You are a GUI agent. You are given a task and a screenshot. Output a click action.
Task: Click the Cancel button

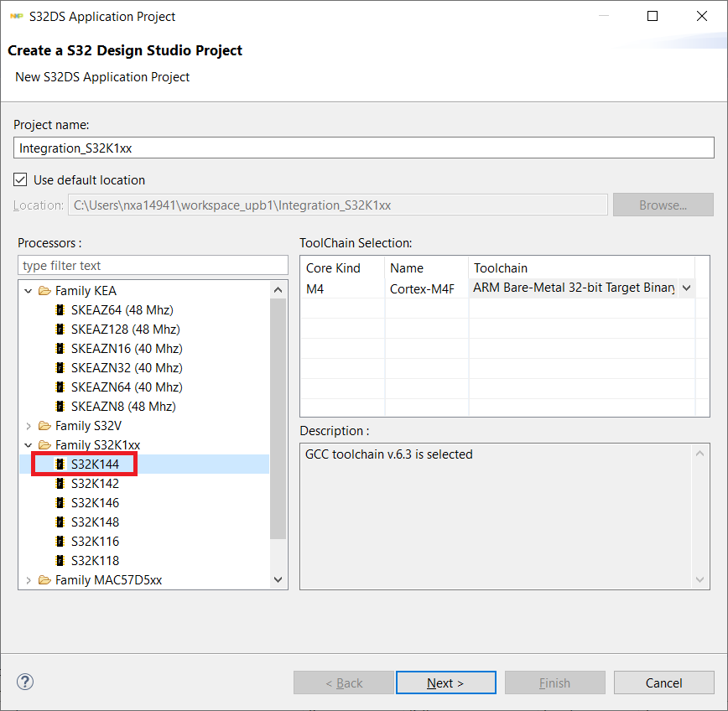(x=663, y=682)
